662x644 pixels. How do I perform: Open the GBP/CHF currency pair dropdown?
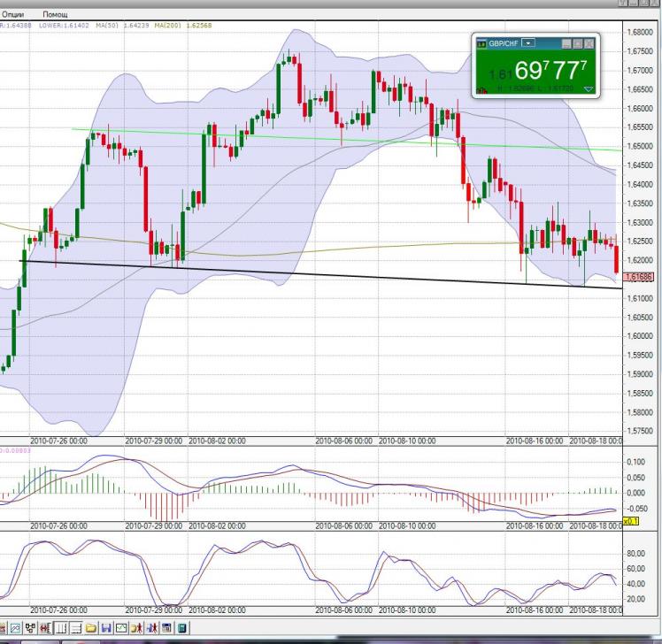pos(528,43)
